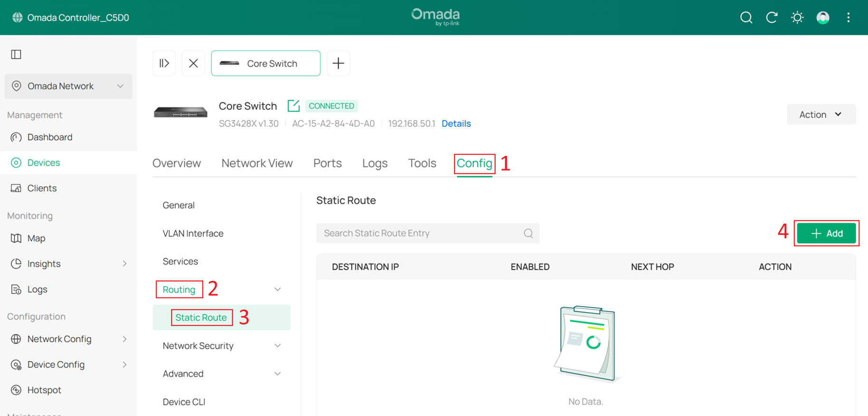Click the sidebar Logs document icon

16,289
